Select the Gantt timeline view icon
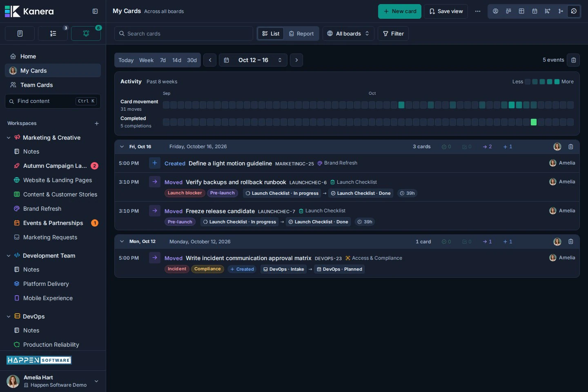Screen dimensions: 588x392 pyautogui.click(x=548, y=11)
